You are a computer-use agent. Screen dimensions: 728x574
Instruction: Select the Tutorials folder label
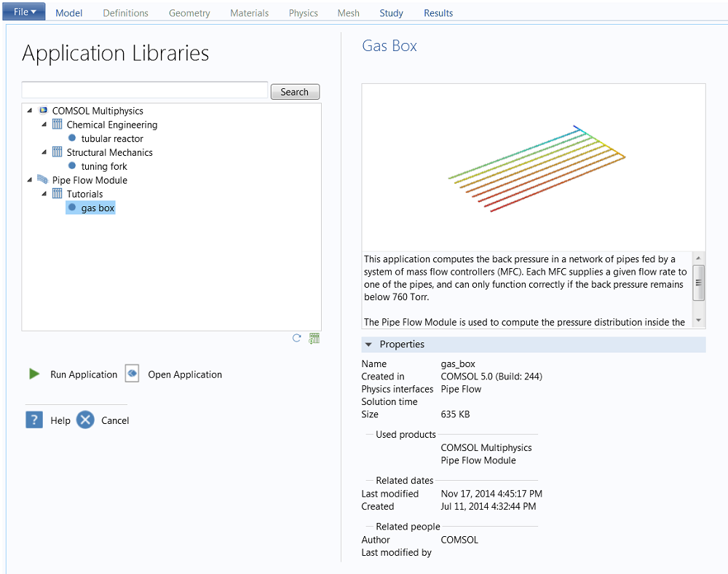[85, 194]
